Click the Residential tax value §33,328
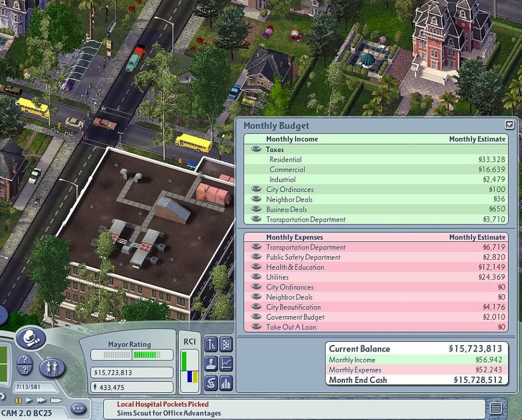 492,159
